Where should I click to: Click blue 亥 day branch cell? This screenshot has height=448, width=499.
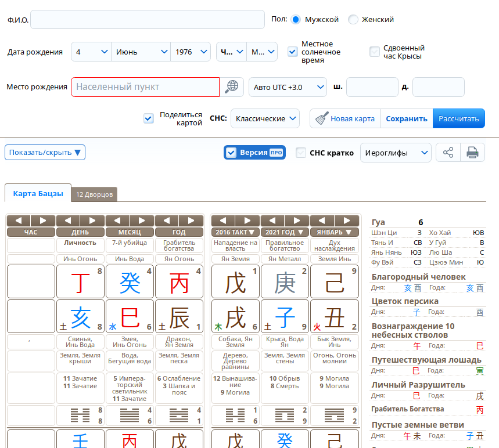[x=80, y=316]
